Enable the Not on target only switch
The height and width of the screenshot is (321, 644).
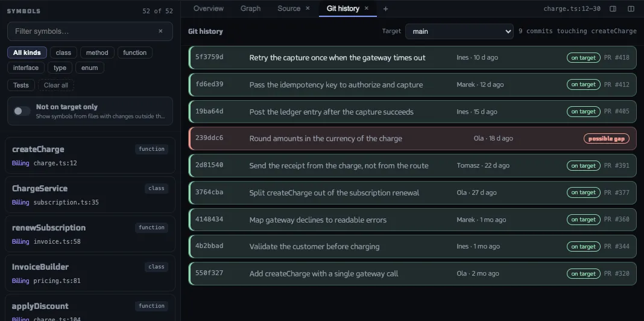tap(22, 111)
